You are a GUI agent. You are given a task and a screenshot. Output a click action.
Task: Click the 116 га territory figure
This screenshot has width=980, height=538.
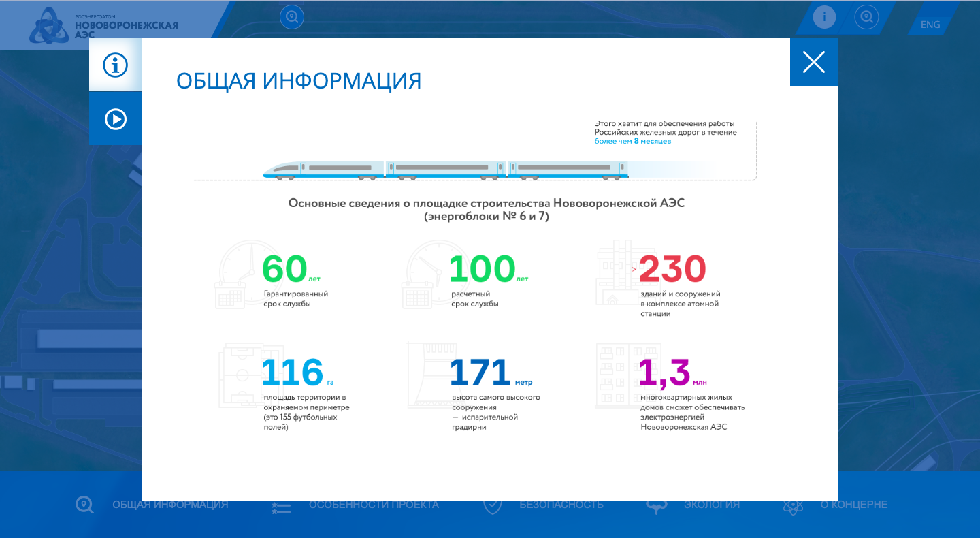coord(293,373)
